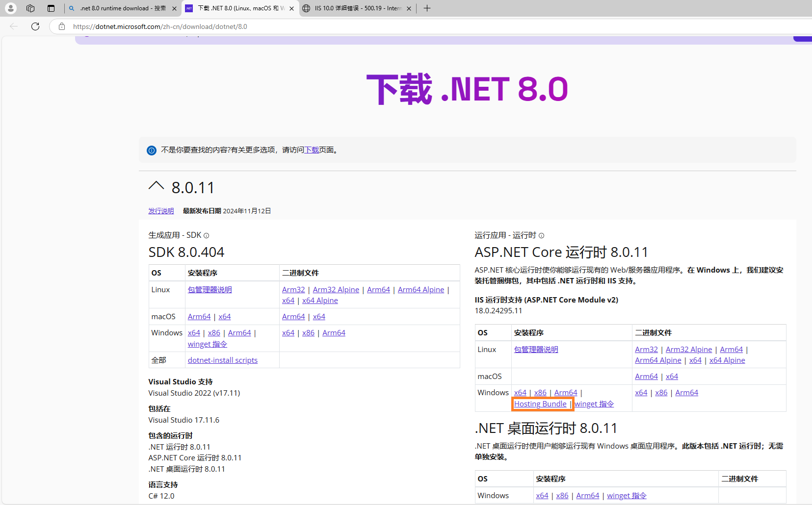
Task: Download ASP.NET Core Linux Arm32 Alpine binary
Action: pyautogui.click(x=688, y=350)
